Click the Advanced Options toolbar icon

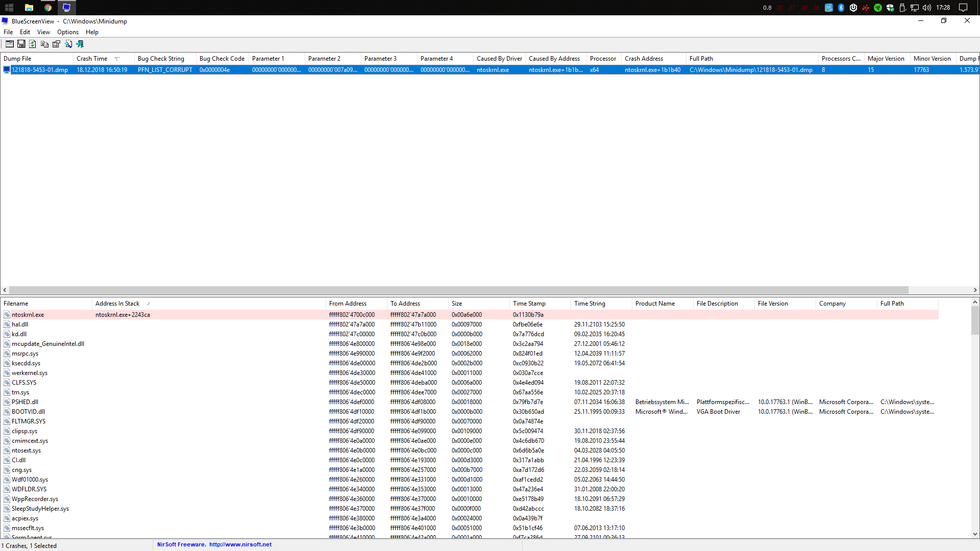click(x=10, y=44)
